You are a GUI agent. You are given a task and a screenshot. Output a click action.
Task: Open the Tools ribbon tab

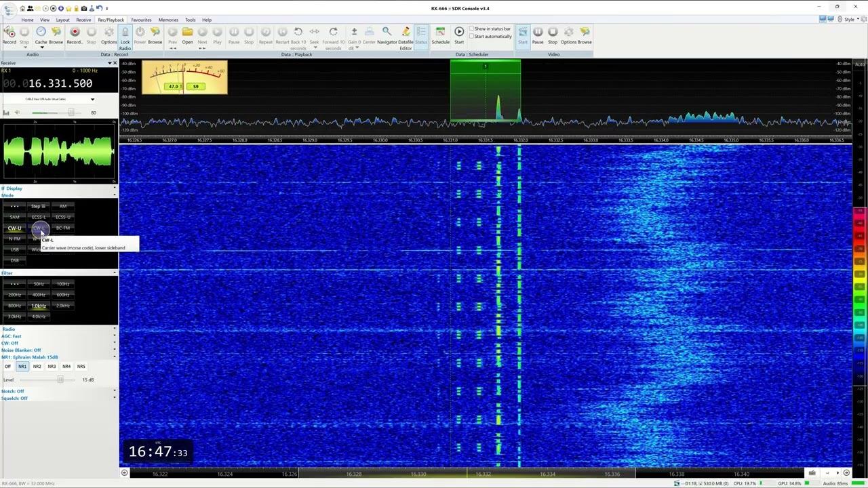pyautogui.click(x=191, y=20)
